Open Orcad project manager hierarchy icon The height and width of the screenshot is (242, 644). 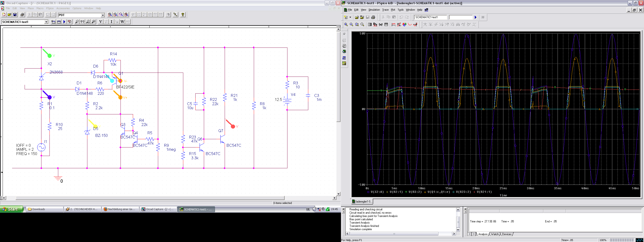pyautogui.click(x=175, y=14)
